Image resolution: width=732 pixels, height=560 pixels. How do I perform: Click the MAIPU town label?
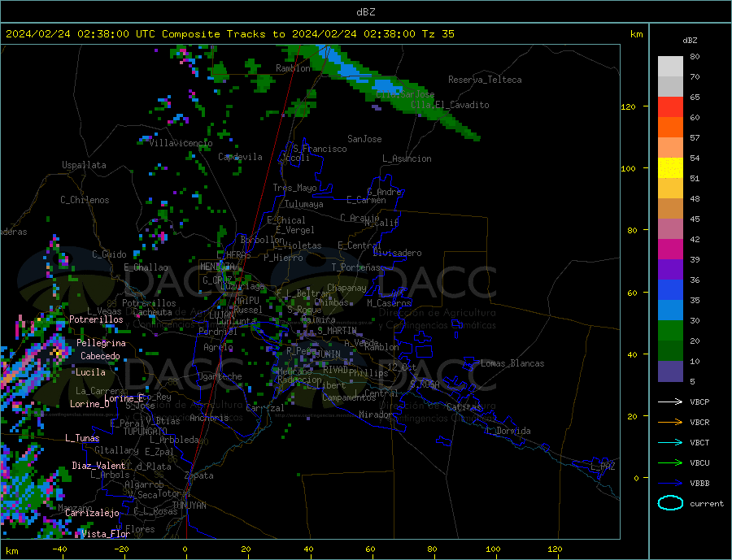coord(247,301)
